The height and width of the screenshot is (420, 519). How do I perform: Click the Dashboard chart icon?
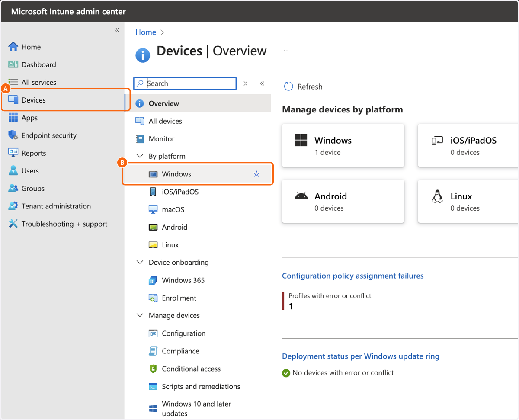coord(13,64)
